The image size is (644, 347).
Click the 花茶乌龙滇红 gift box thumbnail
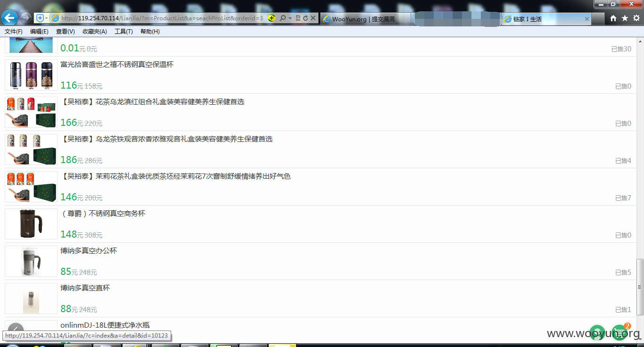click(x=31, y=112)
